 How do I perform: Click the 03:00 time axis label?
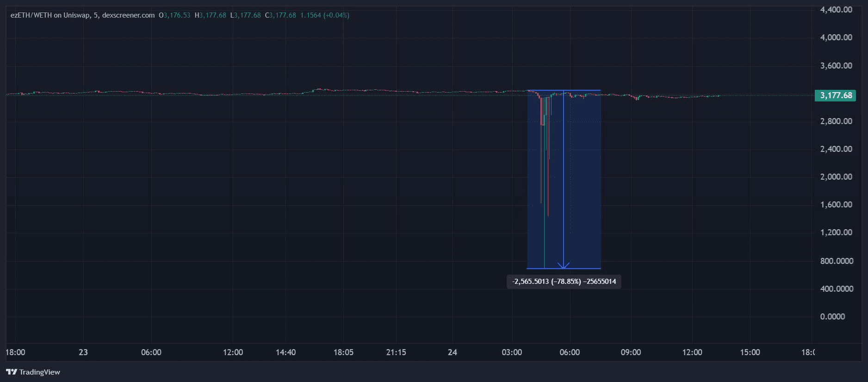tap(512, 352)
